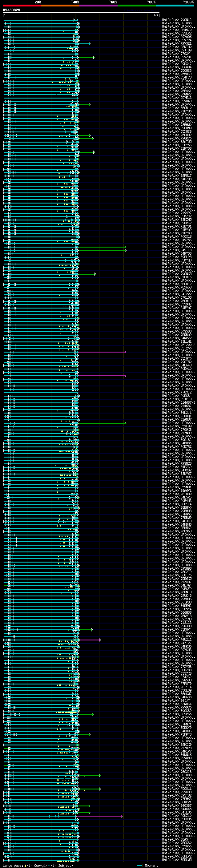Select the UniRef100_Q7PN71 label
Viewport: 197px width, 868px height.
click(176, 724)
